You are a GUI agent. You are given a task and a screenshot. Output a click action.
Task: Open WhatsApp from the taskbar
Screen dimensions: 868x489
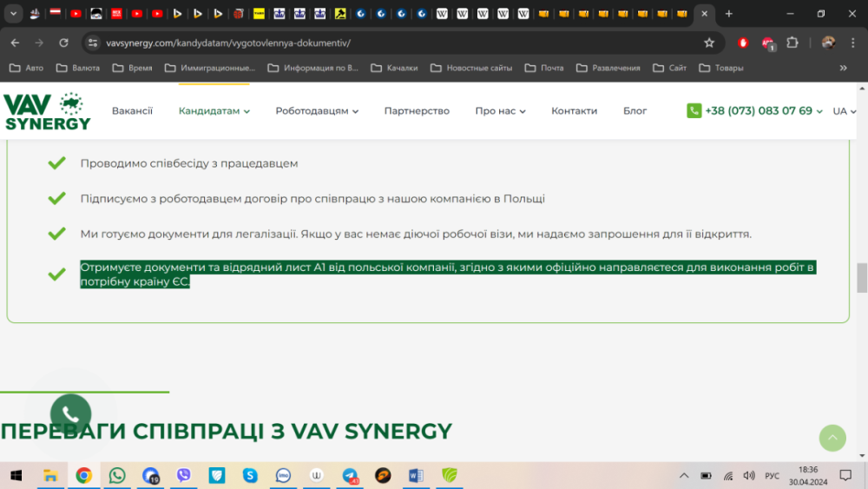coord(117,475)
